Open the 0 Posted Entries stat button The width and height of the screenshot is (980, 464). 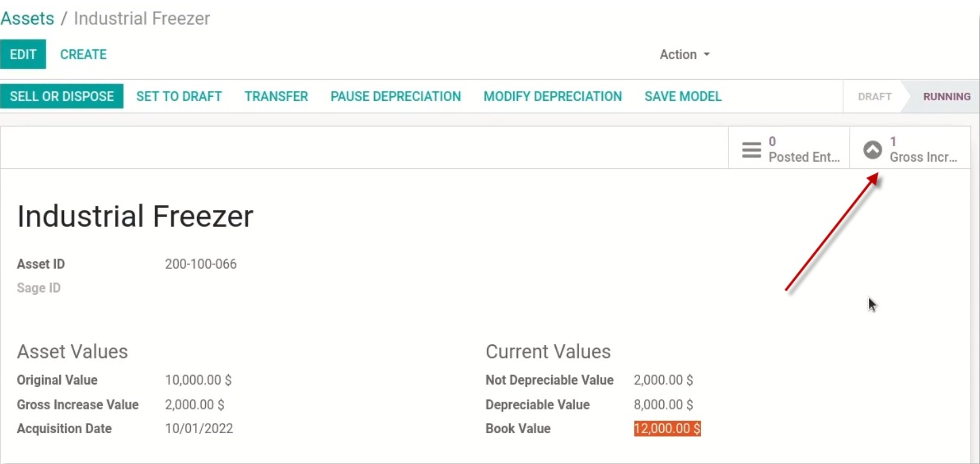click(x=789, y=149)
